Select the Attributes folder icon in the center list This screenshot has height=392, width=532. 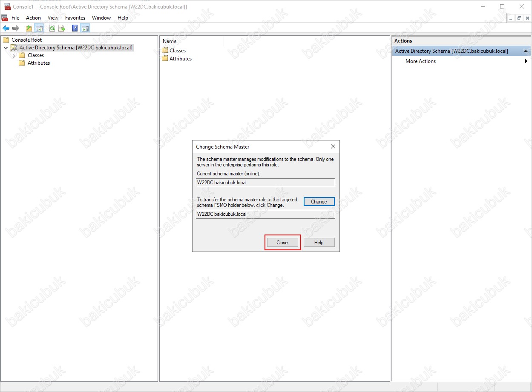coord(165,58)
